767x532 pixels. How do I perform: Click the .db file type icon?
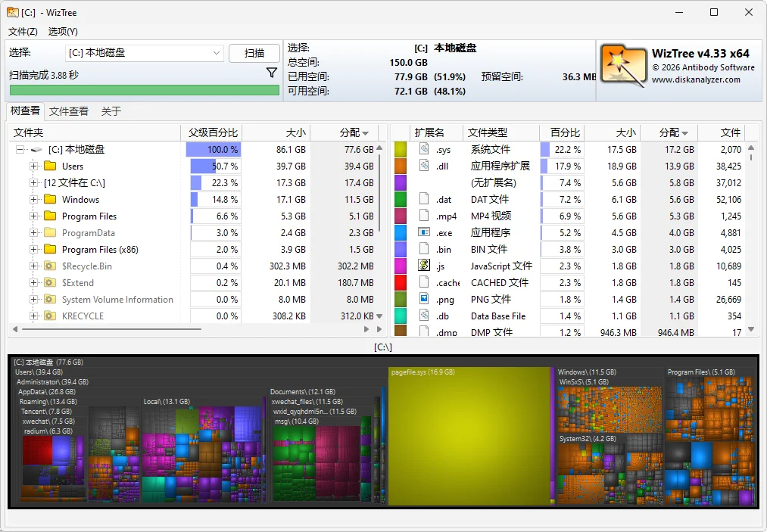[x=424, y=315]
